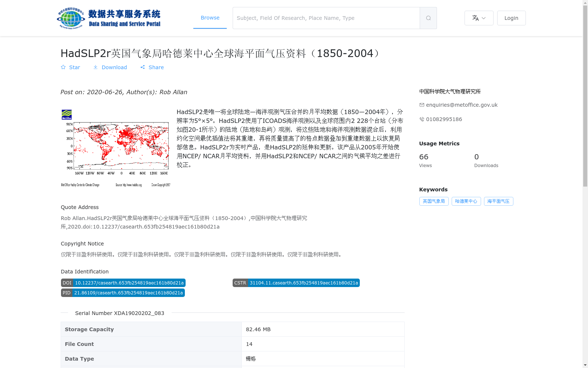Select the Storage Capacity value 82.46 MB
This screenshot has width=588, height=368.
[x=258, y=329]
